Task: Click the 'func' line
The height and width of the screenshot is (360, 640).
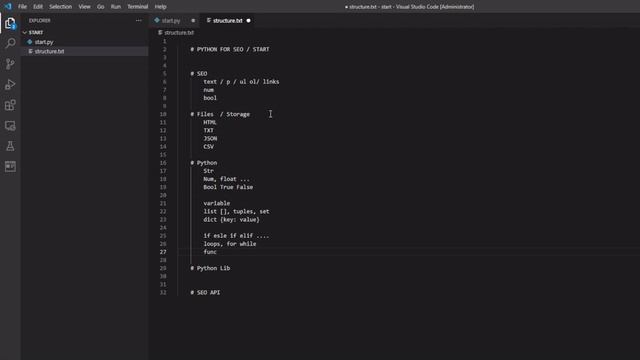Action: [x=210, y=252]
